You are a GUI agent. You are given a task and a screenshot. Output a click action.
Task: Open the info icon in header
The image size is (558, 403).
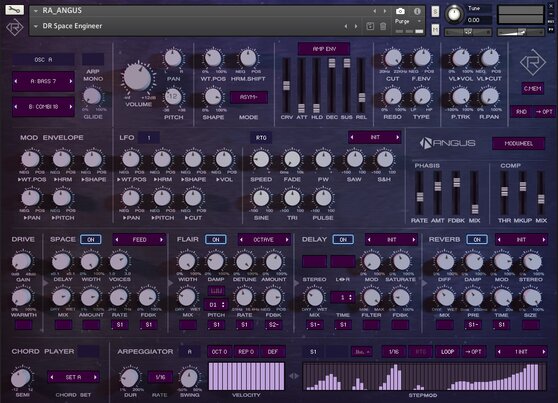tap(417, 11)
